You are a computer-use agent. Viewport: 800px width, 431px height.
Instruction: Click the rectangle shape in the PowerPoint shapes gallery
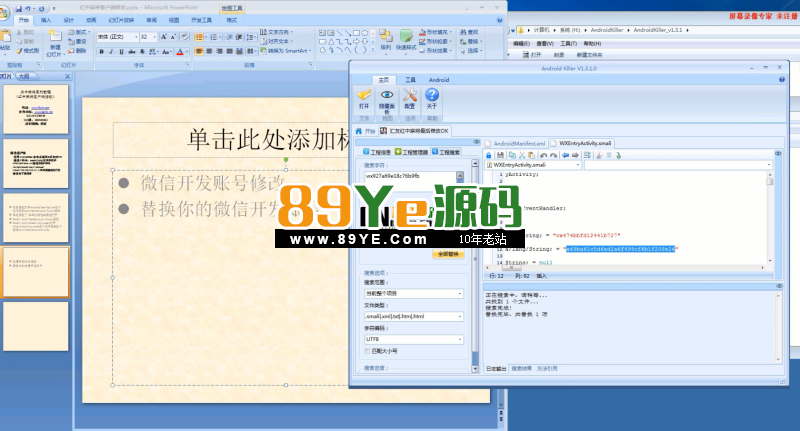pos(357,33)
